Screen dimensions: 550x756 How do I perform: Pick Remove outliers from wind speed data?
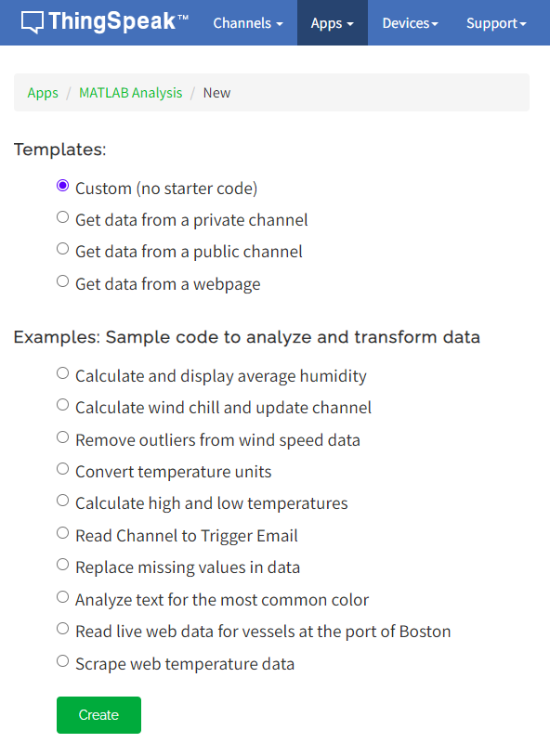coord(63,437)
